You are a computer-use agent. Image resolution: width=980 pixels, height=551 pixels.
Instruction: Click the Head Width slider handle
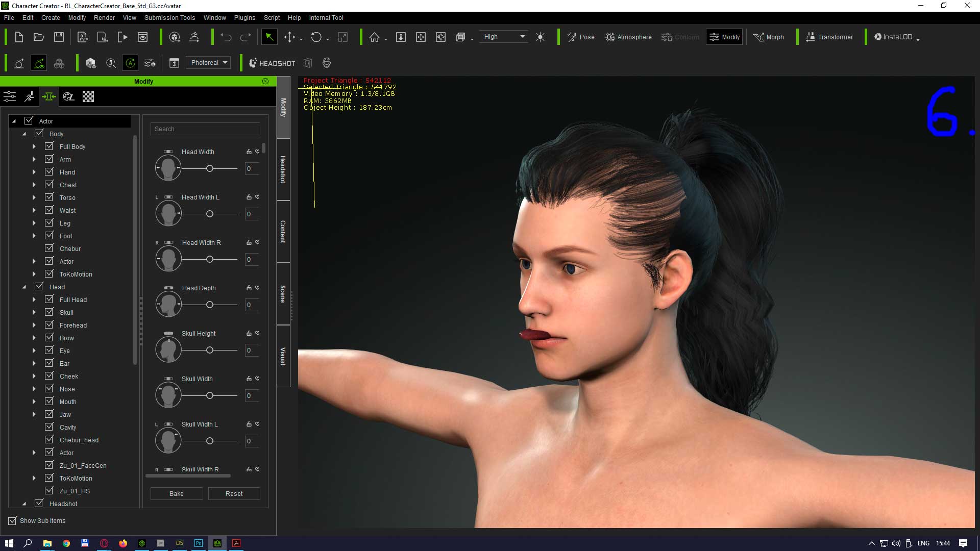pos(210,168)
